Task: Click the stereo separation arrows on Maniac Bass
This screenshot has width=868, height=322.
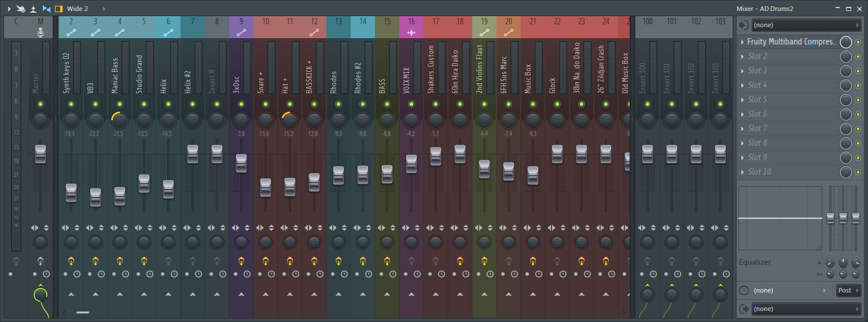Action: point(115,228)
